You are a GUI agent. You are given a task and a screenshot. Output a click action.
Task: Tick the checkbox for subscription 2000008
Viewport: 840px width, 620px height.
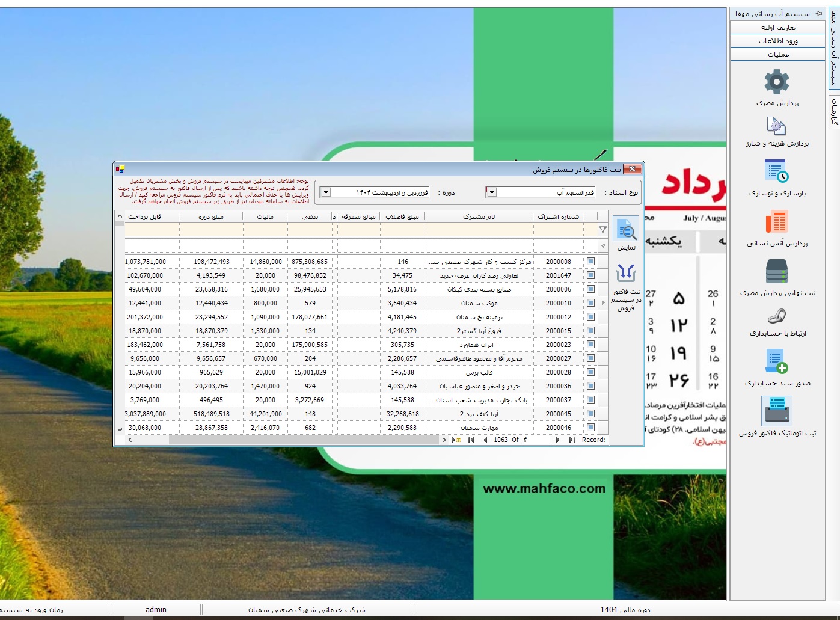(590, 262)
